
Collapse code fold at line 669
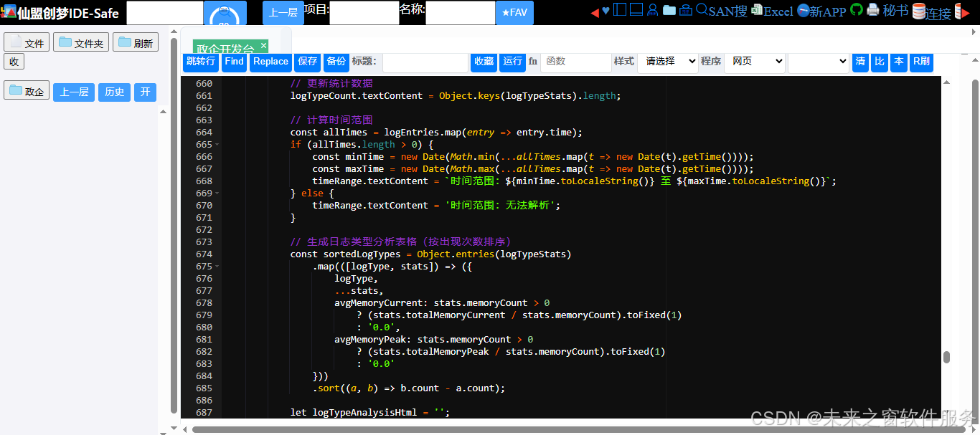(x=217, y=193)
